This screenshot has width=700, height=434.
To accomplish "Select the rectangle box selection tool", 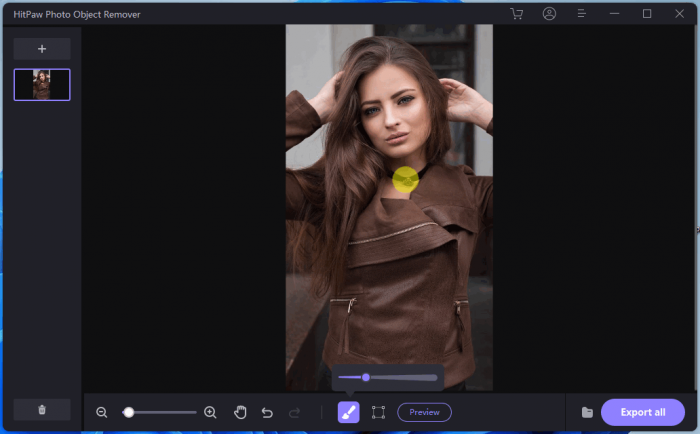I will (378, 412).
